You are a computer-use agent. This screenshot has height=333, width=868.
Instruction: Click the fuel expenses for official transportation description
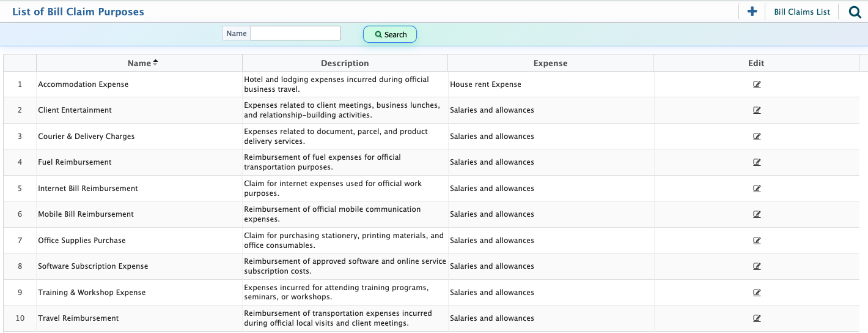(x=345, y=162)
